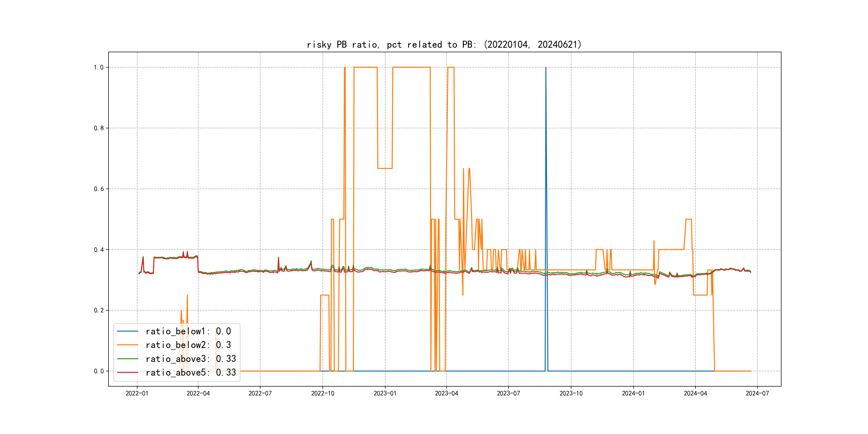This screenshot has width=868, height=434.
Task: Select the 'ratio_below2: 0.3' legend label
Action: [188, 345]
